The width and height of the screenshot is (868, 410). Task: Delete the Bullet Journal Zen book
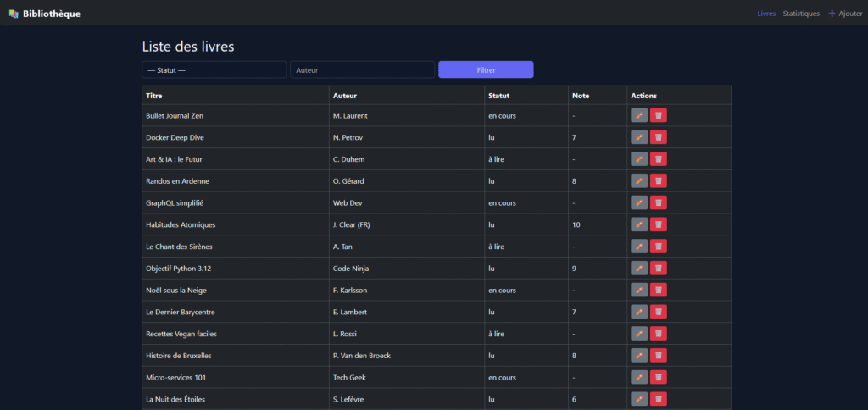coord(658,115)
